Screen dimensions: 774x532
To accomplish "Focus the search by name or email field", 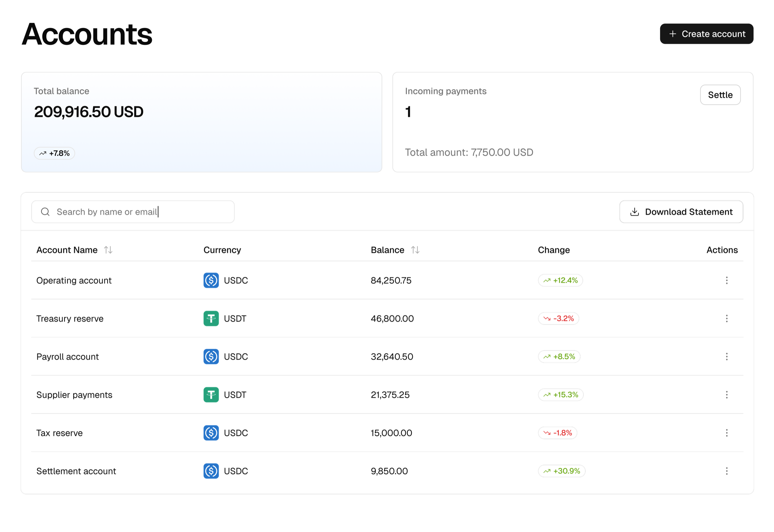I will pos(133,212).
